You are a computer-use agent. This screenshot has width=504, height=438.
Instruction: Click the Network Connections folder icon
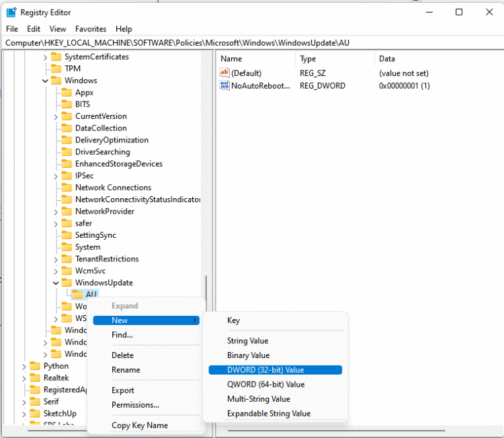(67, 187)
